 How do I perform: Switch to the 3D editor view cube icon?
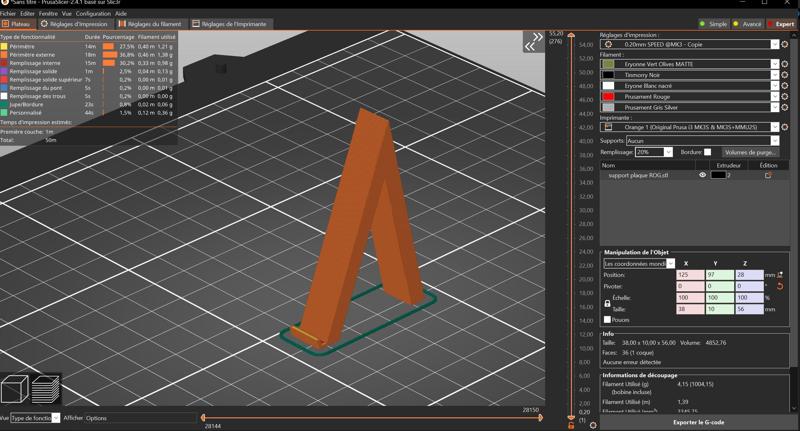[x=15, y=389]
